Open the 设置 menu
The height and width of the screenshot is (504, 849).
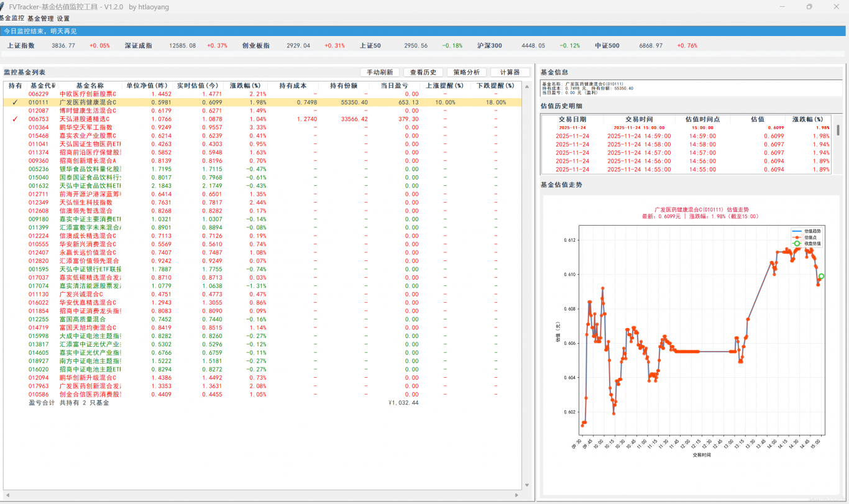tap(63, 19)
